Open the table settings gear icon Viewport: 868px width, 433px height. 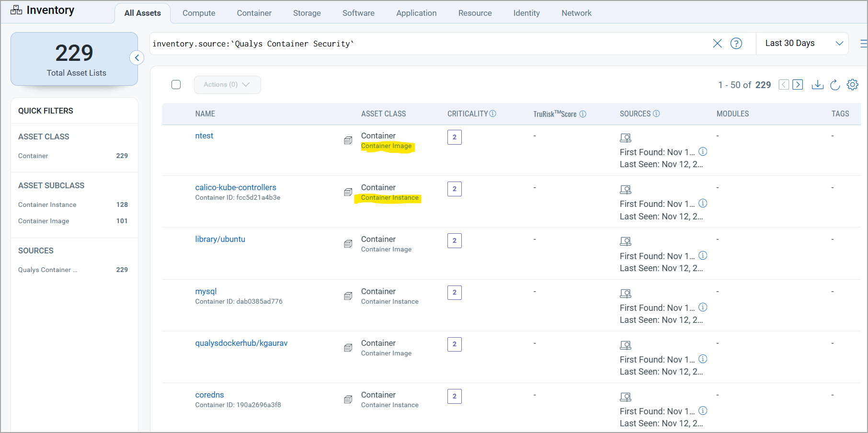(x=853, y=84)
